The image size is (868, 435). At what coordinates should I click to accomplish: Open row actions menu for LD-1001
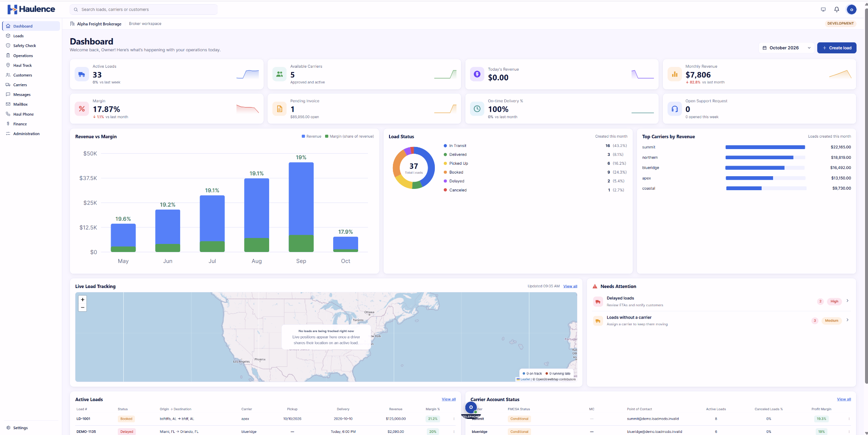coord(454,419)
